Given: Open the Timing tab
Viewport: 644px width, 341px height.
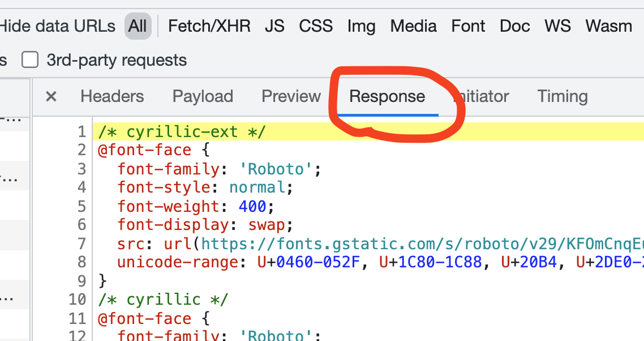Looking at the screenshot, I should [x=563, y=97].
